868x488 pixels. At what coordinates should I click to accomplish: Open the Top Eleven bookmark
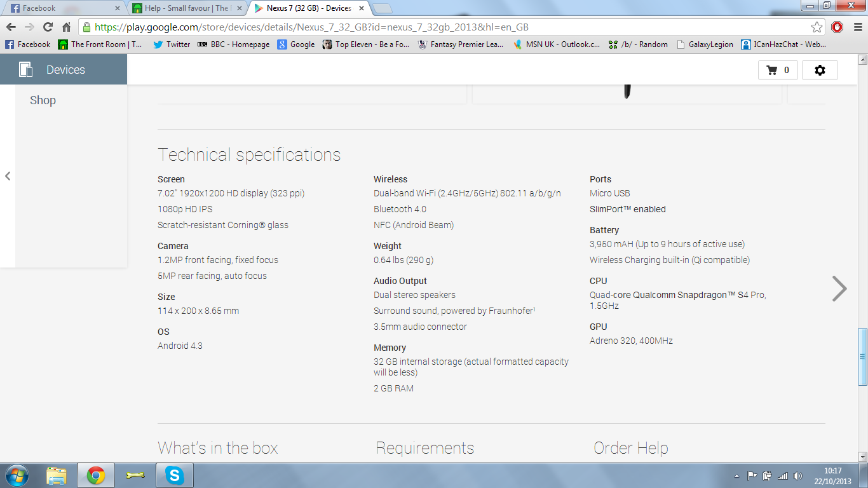pyautogui.click(x=366, y=44)
